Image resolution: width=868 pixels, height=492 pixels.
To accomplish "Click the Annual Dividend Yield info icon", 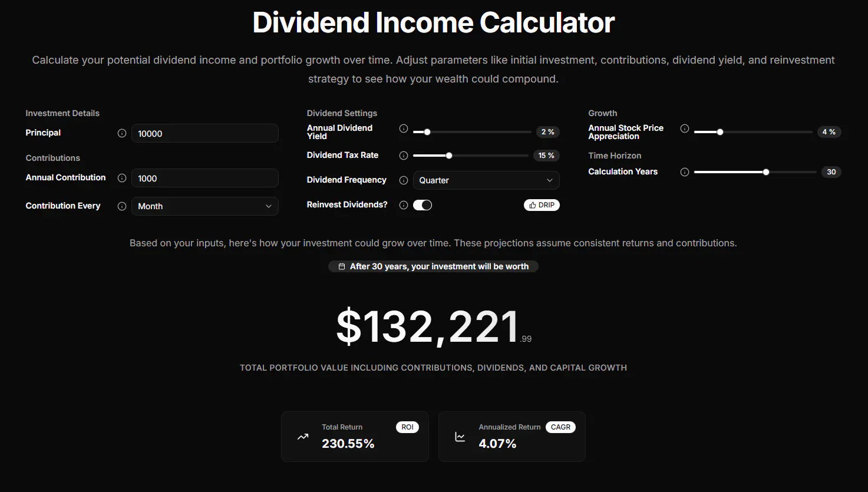I will (404, 128).
